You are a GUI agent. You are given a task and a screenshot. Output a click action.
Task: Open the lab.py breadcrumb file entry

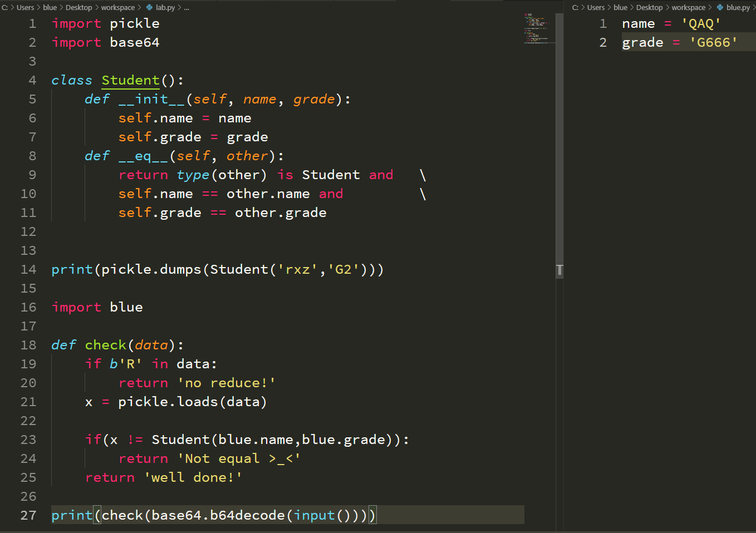(165, 7)
